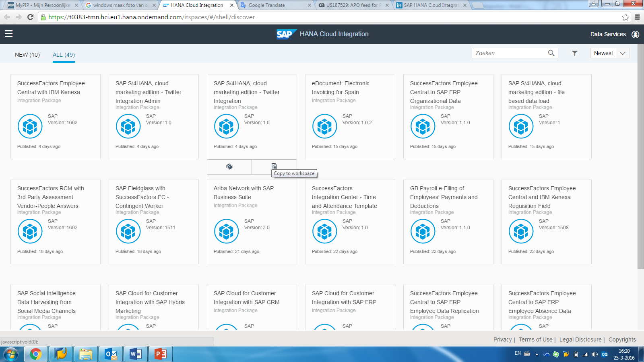Click the package icon of GB Payroll e-Filing

pyautogui.click(x=423, y=231)
